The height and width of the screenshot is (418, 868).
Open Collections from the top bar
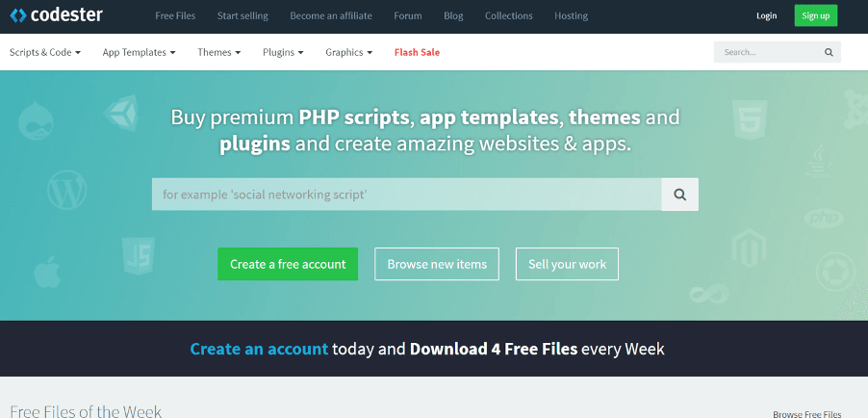coord(508,16)
